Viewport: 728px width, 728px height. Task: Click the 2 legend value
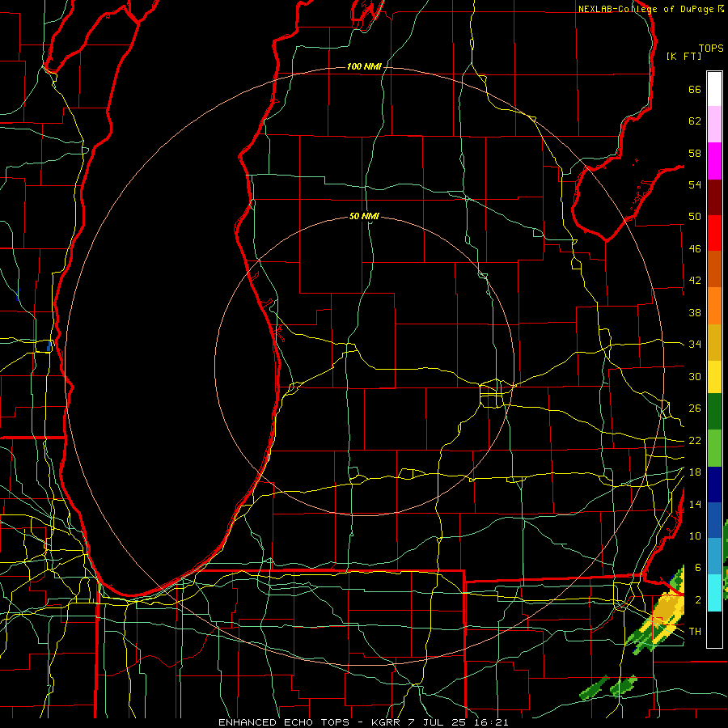tap(697, 600)
